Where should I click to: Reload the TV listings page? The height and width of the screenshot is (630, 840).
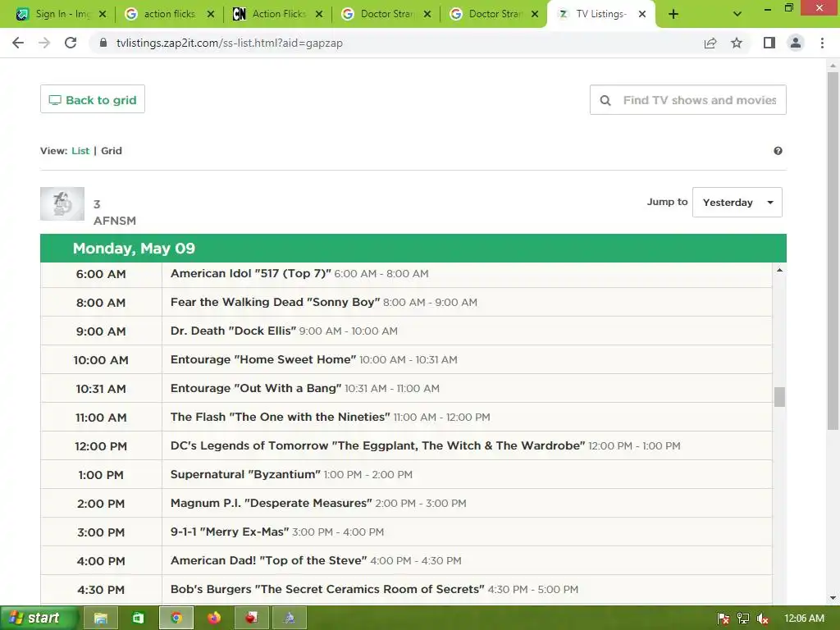pos(71,43)
